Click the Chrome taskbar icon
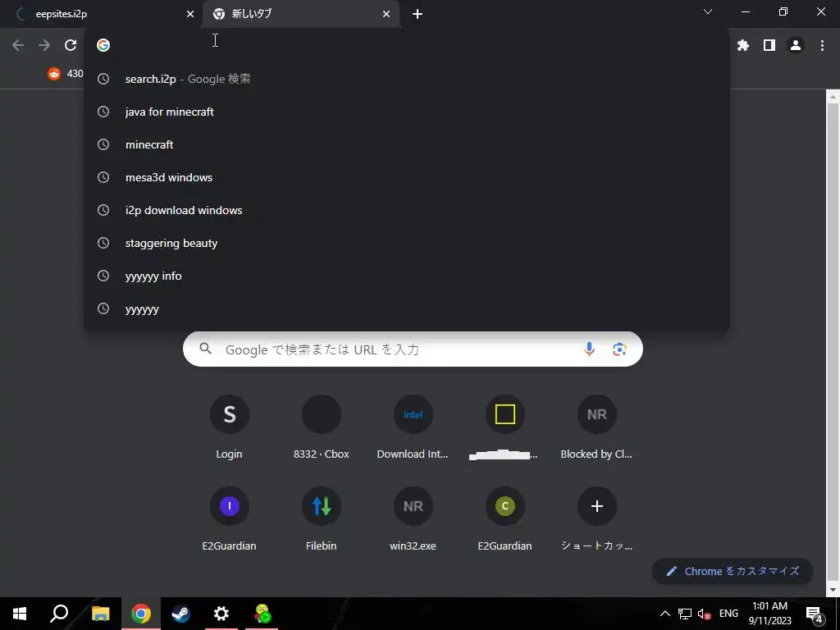Viewport: 840px width, 630px height. (x=141, y=614)
